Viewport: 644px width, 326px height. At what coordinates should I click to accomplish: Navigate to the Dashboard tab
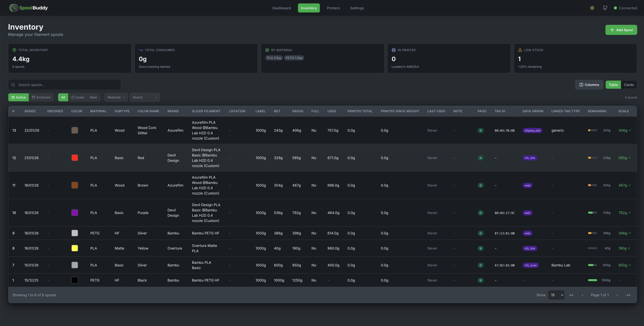(x=282, y=8)
